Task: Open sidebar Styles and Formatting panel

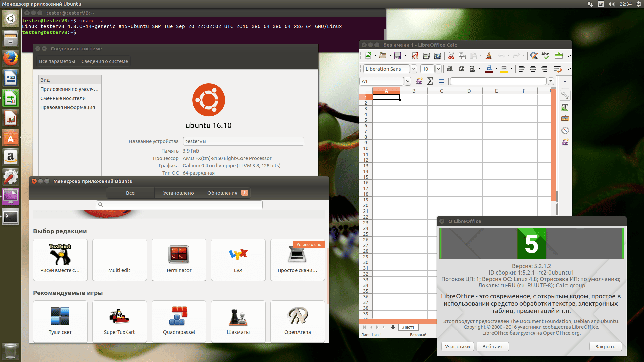Action: tap(565, 107)
